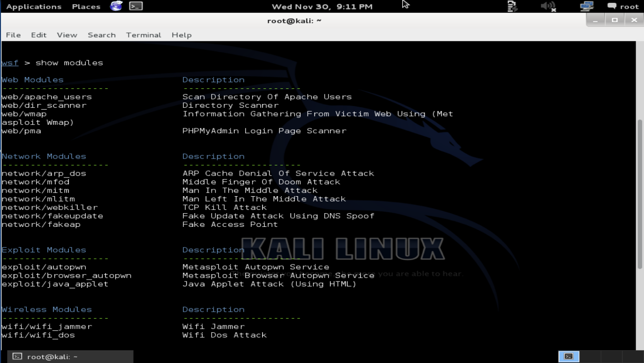Viewport: 644px width, 363px height.
Task: Click the Wireless Modules heading
Action: [x=46, y=309]
